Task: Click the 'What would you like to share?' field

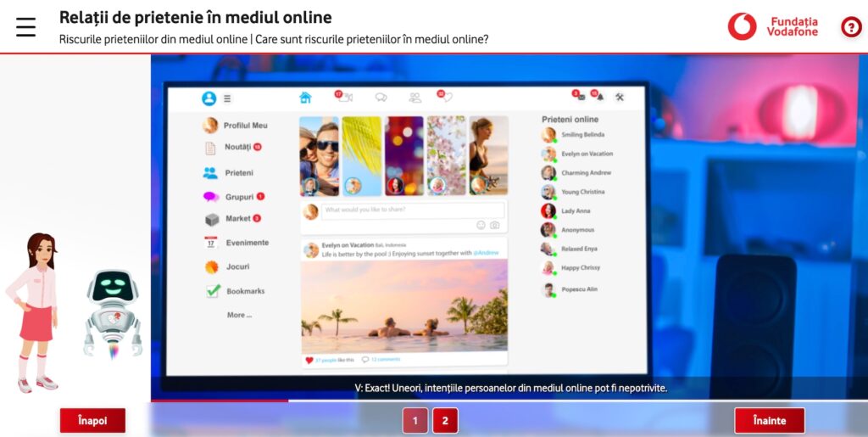Action: 412,210
